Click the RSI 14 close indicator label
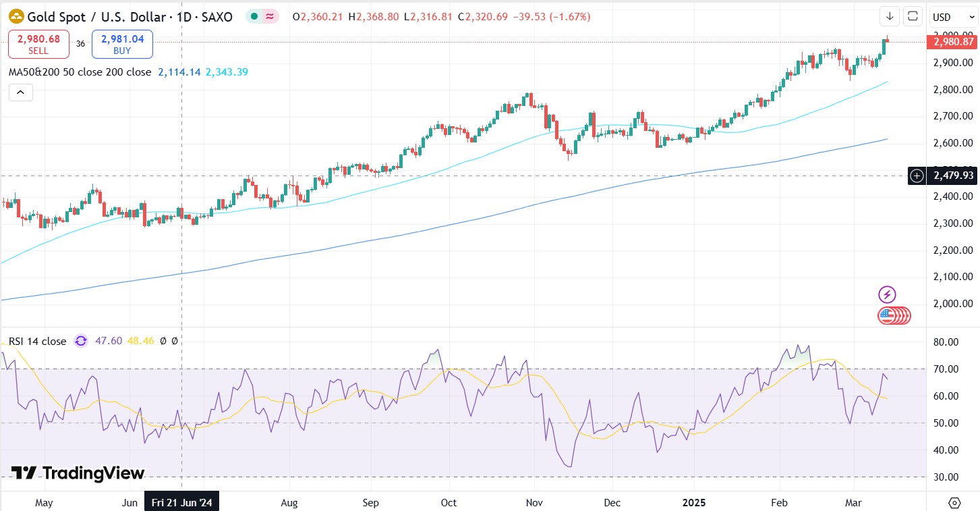This screenshot has width=980, height=511. [x=37, y=341]
